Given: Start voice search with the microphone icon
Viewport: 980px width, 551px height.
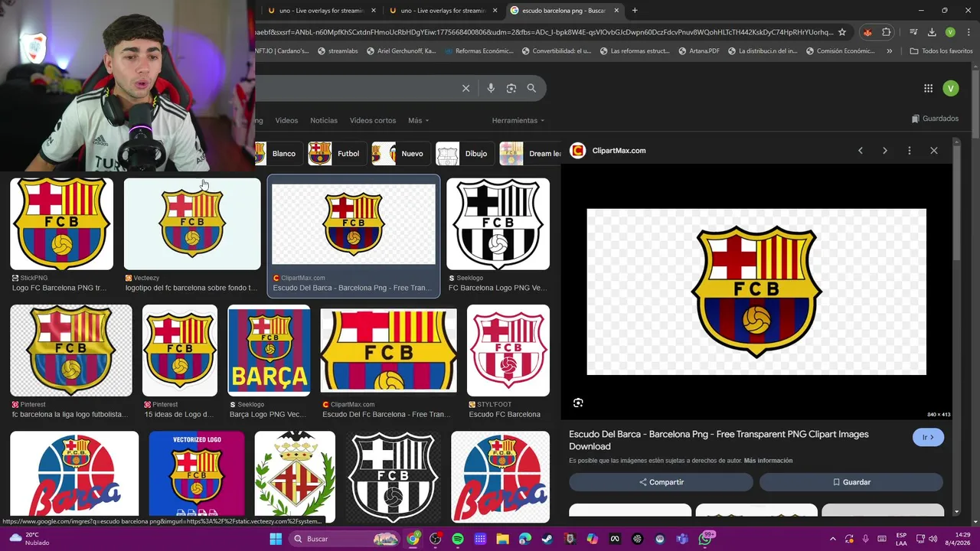Looking at the screenshot, I should coord(491,88).
